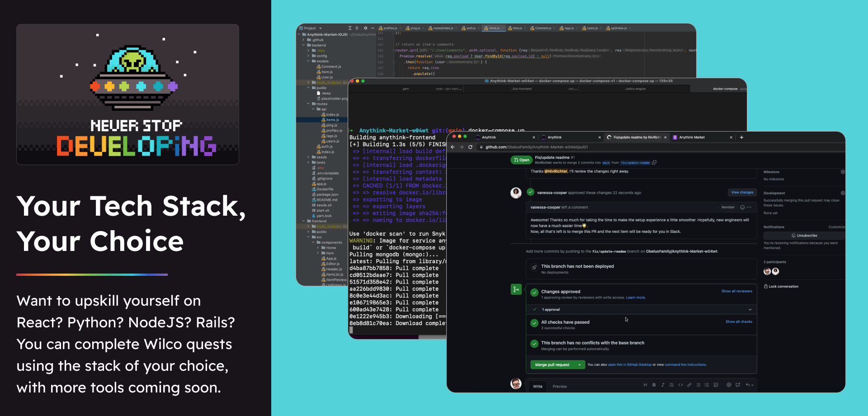Click View changes button on approval
The height and width of the screenshot is (416, 868).
(742, 192)
